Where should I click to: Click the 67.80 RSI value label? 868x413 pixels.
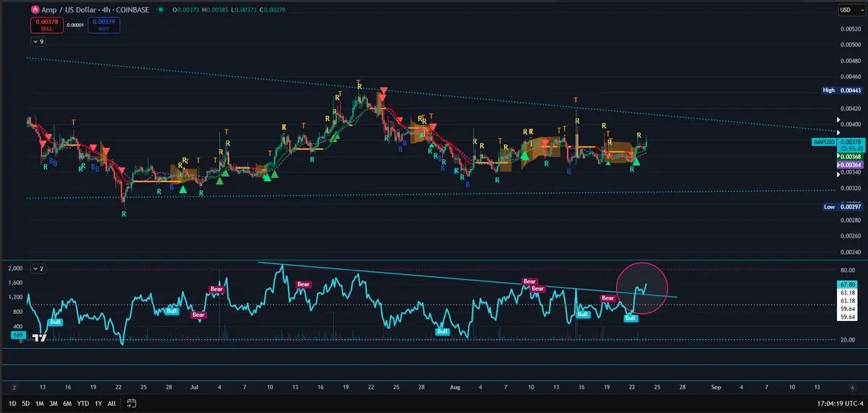(848, 284)
